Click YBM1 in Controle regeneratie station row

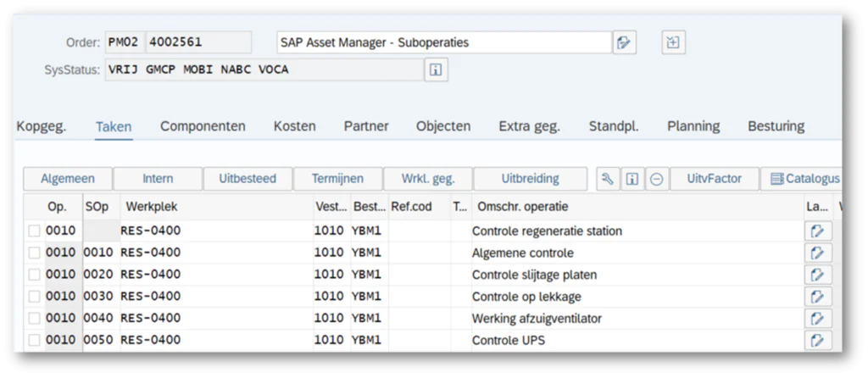pos(366,231)
